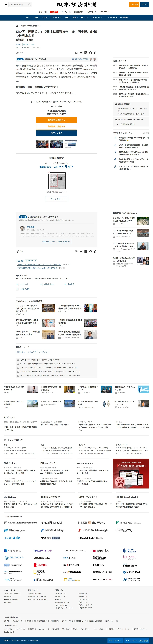
Task: Open the NIKKEI GX logo
Action: tap(128, 523)
